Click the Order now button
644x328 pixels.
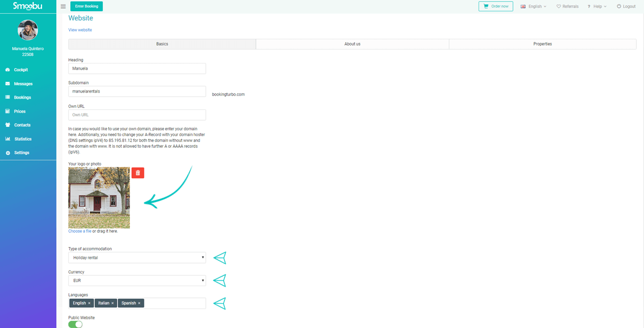tap(495, 6)
